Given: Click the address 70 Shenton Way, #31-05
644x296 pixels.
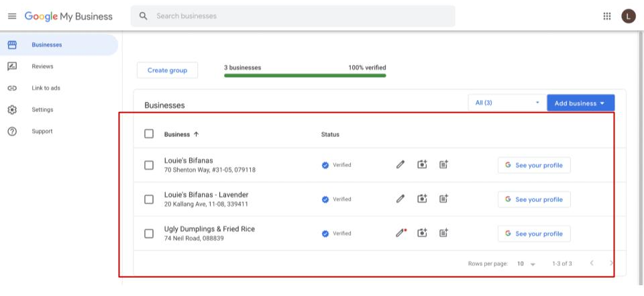Looking at the screenshot, I should [210, 170].
